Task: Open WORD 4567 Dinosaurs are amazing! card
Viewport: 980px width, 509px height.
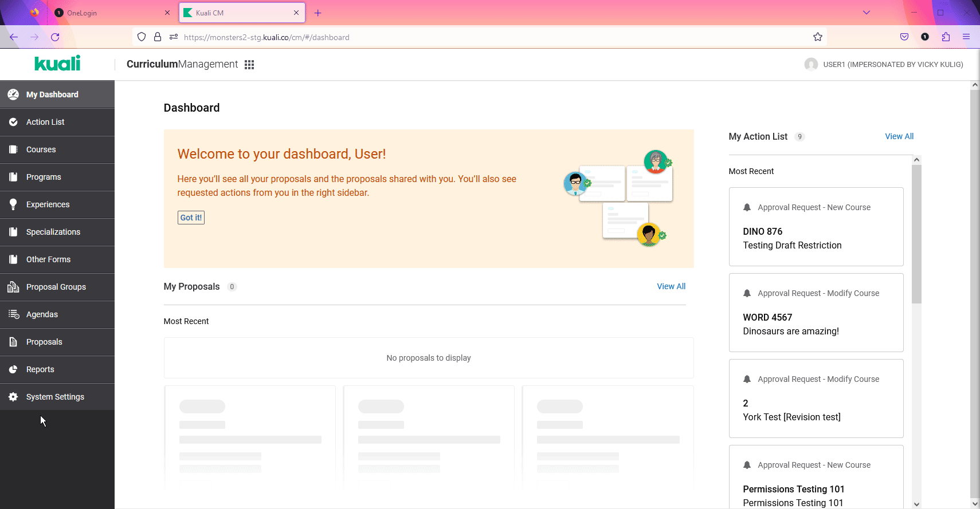Action: click(816, 313)
